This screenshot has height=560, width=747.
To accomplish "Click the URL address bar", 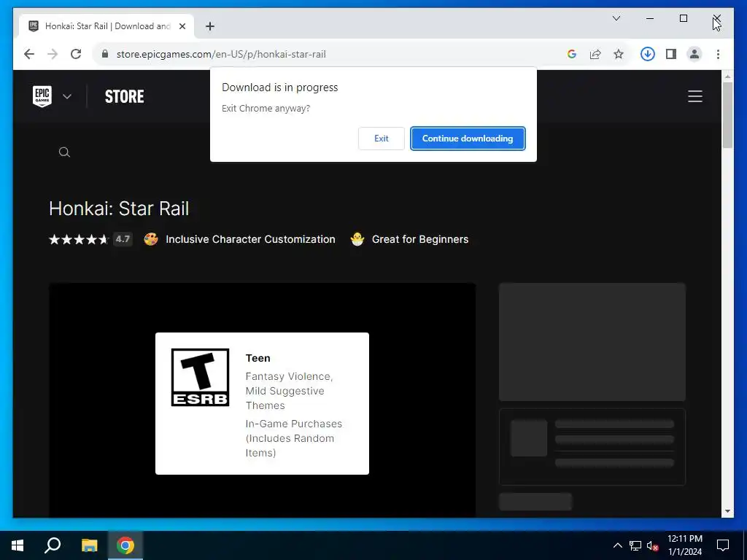I will coord(221,54).
